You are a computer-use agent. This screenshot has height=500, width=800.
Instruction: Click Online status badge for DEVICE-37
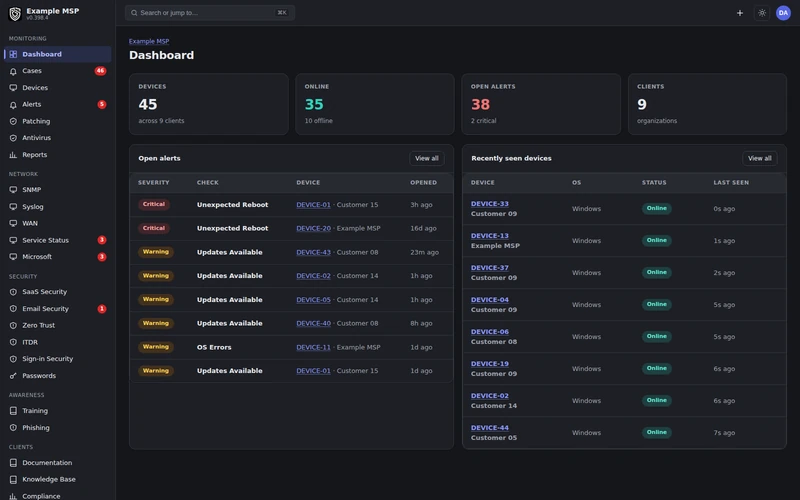(x=657, y=272)
